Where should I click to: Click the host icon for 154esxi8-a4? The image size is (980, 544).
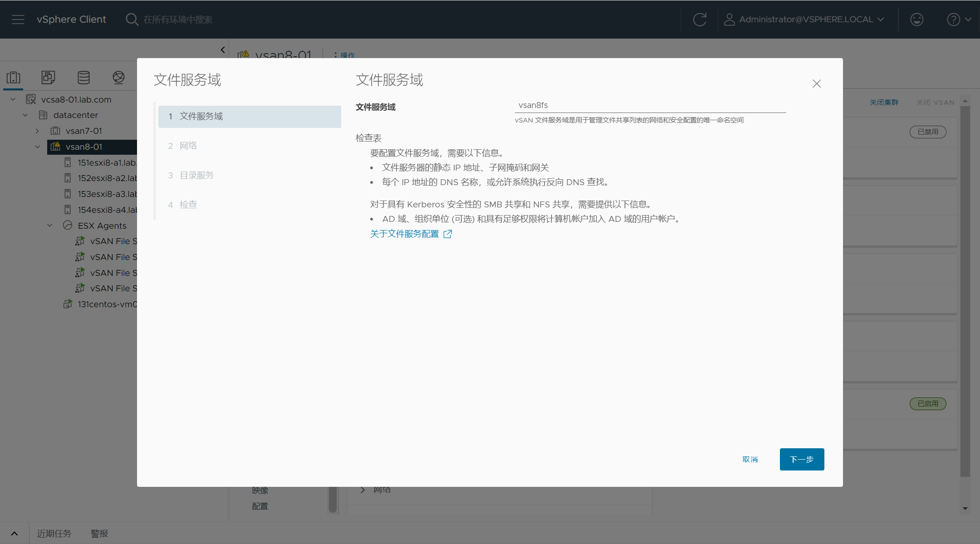pos(68,210)
